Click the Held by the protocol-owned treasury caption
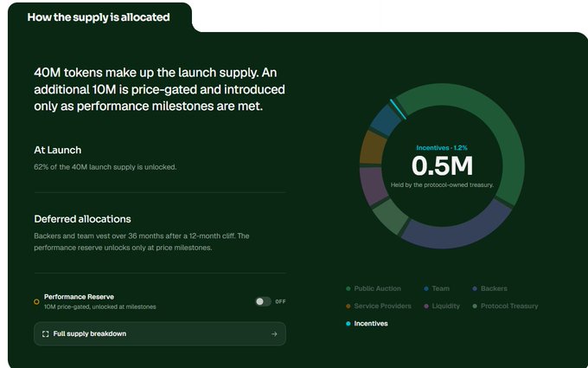 pos(442,184)
